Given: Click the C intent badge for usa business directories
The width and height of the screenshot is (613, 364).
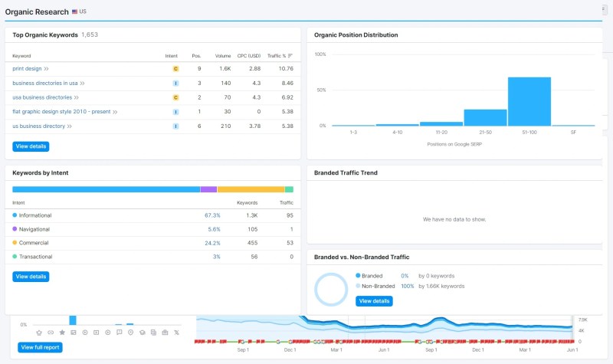Looking at the screenshot, I should (176, 98).
